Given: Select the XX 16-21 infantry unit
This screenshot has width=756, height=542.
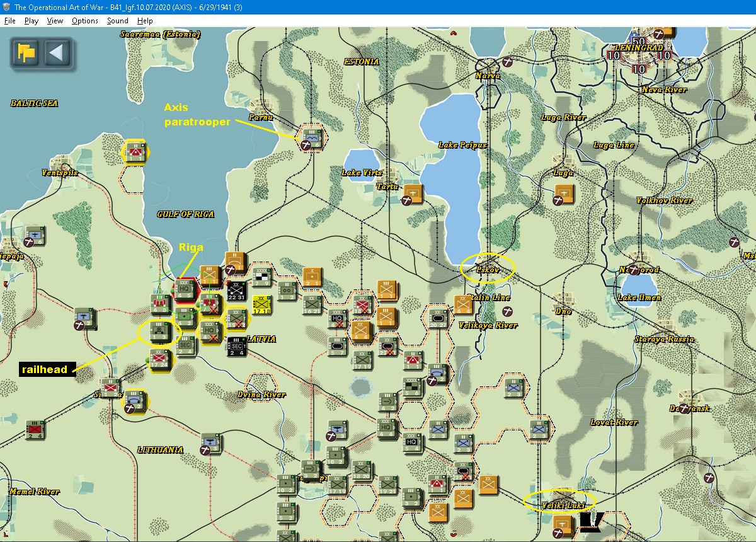Looking at the screenshot, I should coord(312,304).
